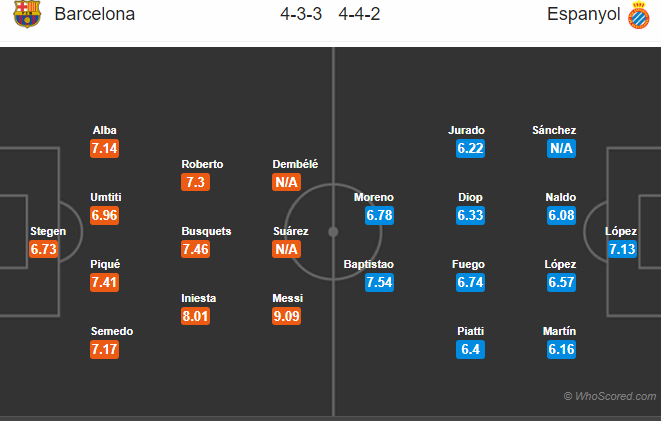This screenshot has height=421, width=661.
Task: Click the Moreno player name
Action: point(374,197)
